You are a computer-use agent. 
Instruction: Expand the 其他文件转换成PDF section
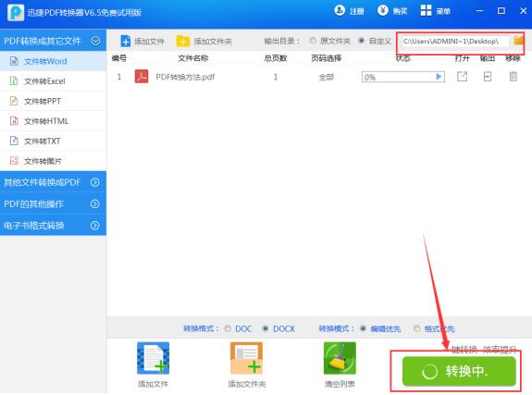pos(95,182)
